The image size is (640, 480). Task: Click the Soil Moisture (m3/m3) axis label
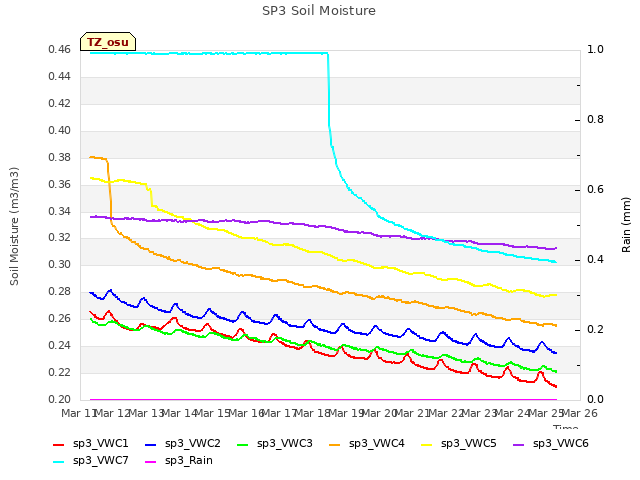(14, 226)
